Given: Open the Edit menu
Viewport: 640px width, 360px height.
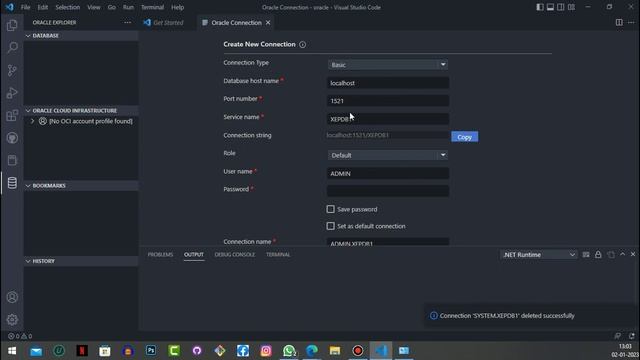Looking at the screenshot, I should (x=42, y=7).
